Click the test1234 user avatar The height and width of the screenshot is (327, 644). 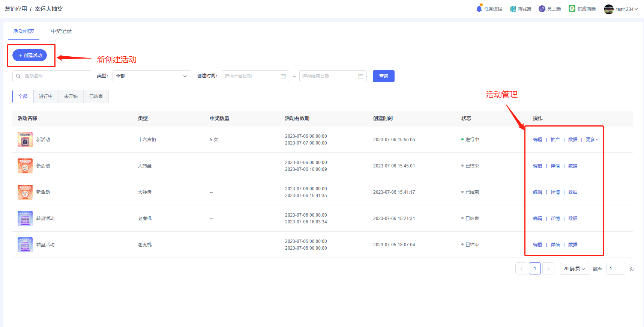(x=608, y=9)
